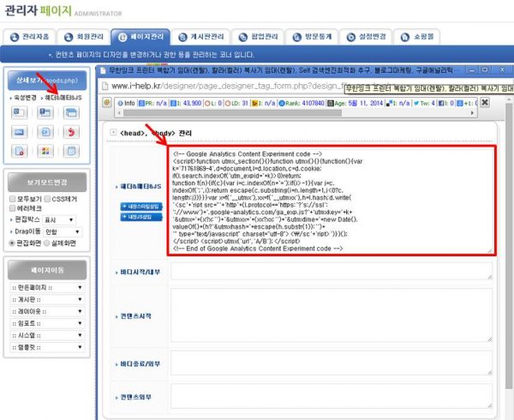Click the red undo arrow icon
Screen dimensions: 514x420
[71, 132]
